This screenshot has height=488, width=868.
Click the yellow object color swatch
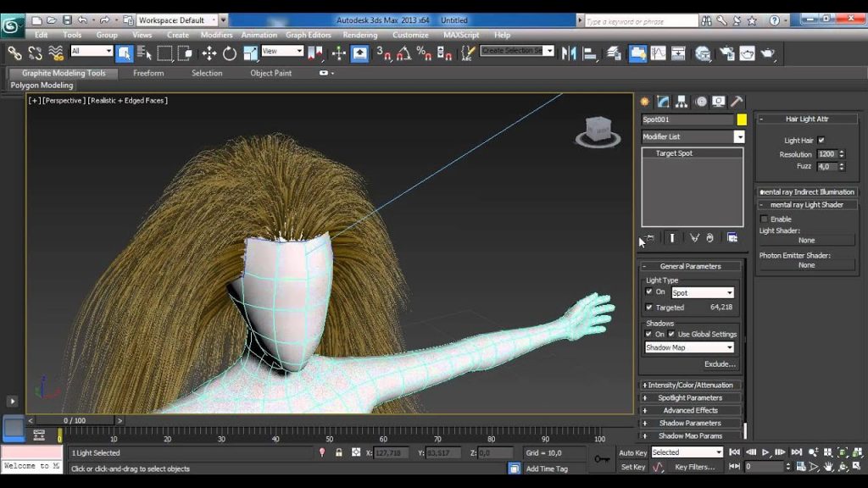click(x=742, y=120)
